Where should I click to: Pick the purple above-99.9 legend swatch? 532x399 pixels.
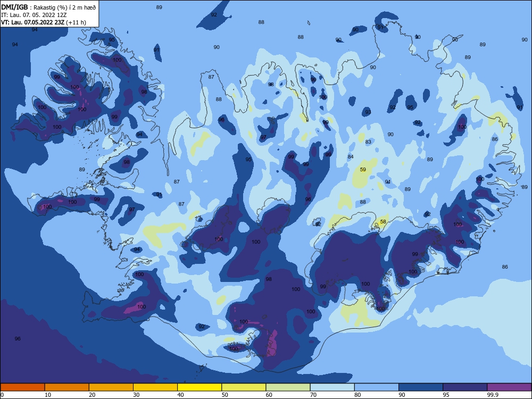[509, 387]
